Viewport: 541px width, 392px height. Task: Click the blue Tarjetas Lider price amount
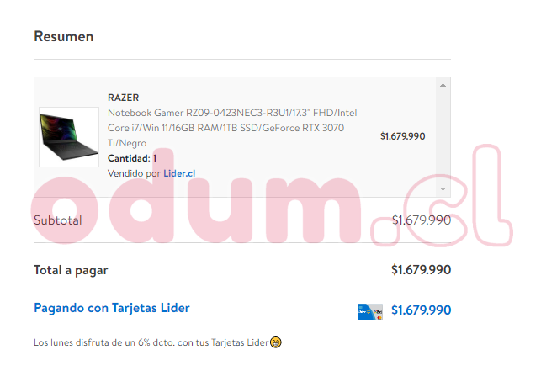tap(421, 310)
